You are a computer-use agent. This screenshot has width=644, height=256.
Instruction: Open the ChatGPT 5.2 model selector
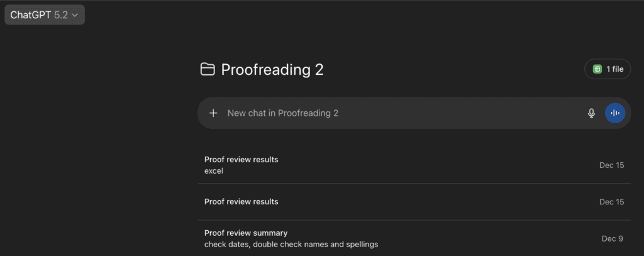pos(44,15)
